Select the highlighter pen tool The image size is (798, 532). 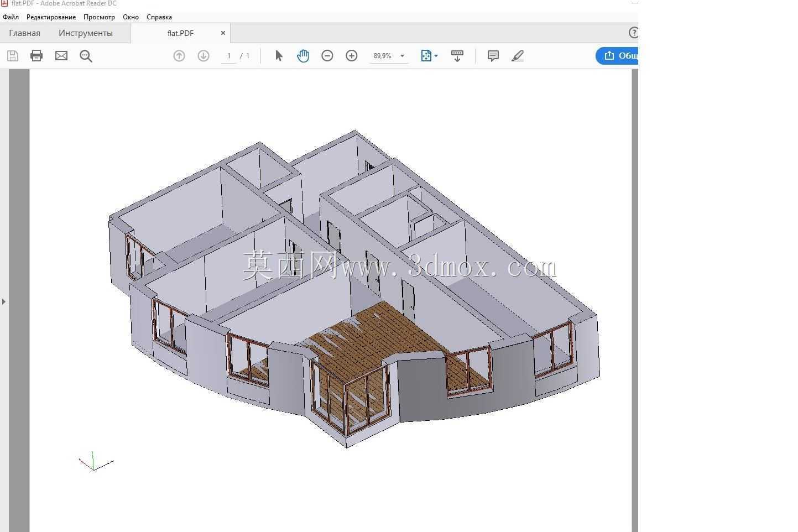pos(518,56)
